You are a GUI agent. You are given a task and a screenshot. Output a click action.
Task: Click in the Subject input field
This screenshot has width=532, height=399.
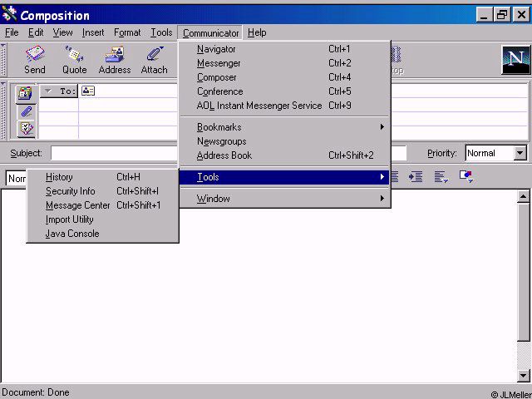114,153
